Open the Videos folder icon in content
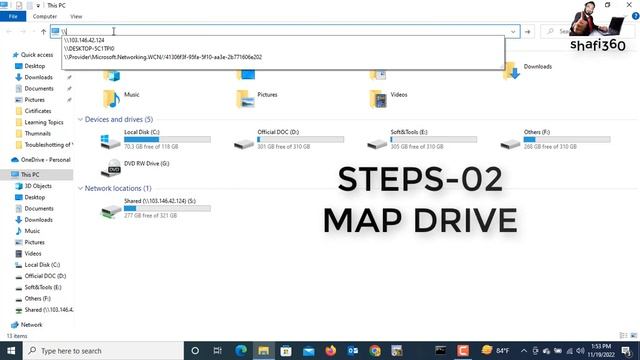 point(378,98)
